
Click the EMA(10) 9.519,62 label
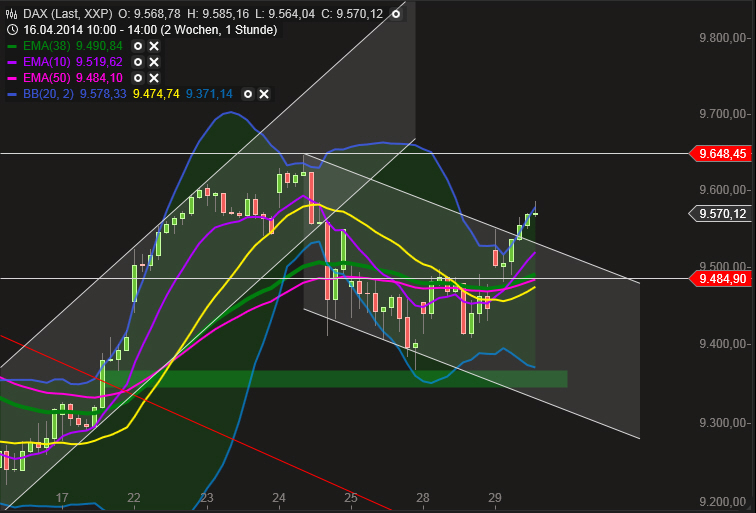73,62
